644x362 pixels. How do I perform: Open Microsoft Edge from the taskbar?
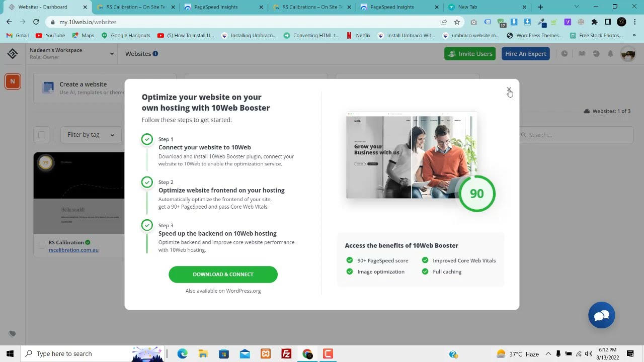coord(182,354)
